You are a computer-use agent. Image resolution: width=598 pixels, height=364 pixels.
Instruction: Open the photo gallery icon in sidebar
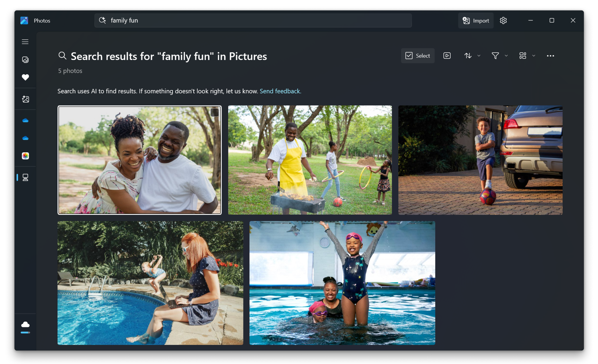25,59
